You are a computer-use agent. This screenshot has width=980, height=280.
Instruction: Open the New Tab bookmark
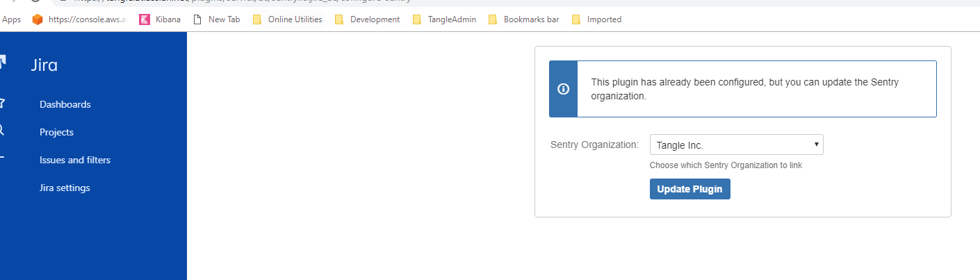[x=216, y=19]
